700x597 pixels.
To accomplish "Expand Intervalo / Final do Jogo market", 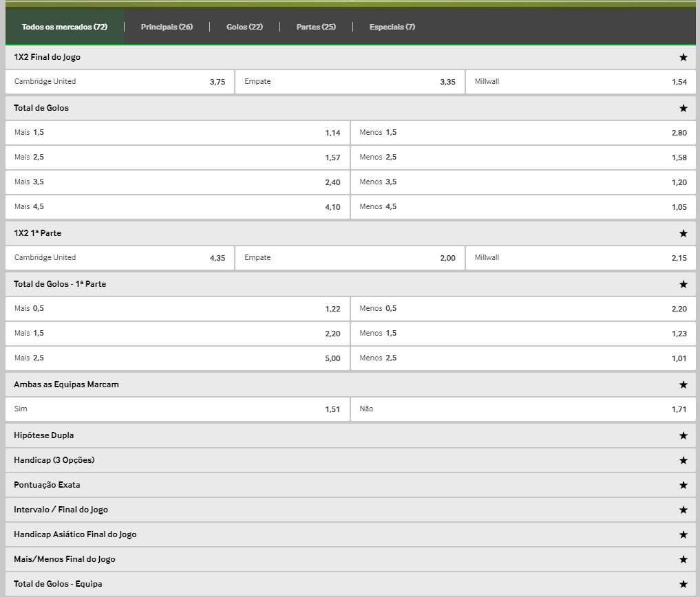I will point(350,510).
